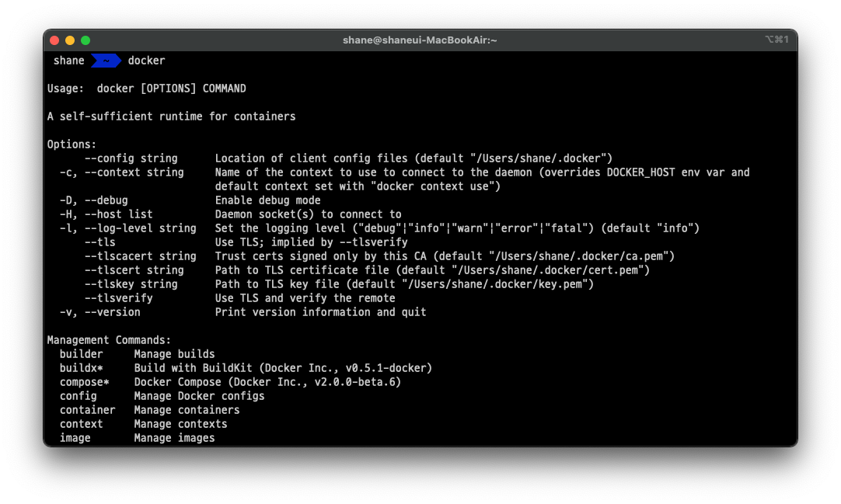Click 'default context set with' continuation line
The image size is (841, 504).
coord(358,186)
